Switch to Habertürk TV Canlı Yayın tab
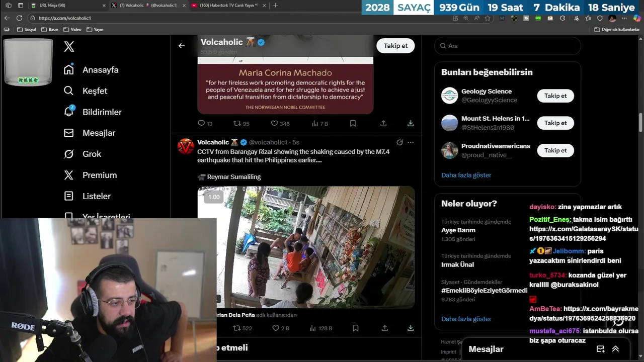 [229, 6]
